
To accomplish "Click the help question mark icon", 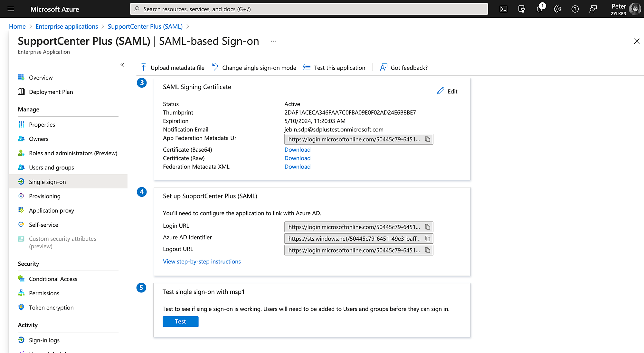I will [575, 9].
